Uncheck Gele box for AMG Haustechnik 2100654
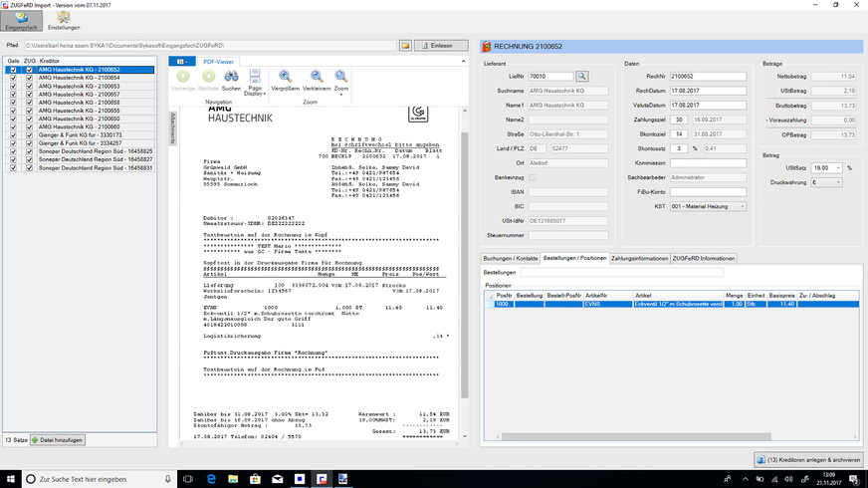Screen dimensions: 868x488 (12, 77)
